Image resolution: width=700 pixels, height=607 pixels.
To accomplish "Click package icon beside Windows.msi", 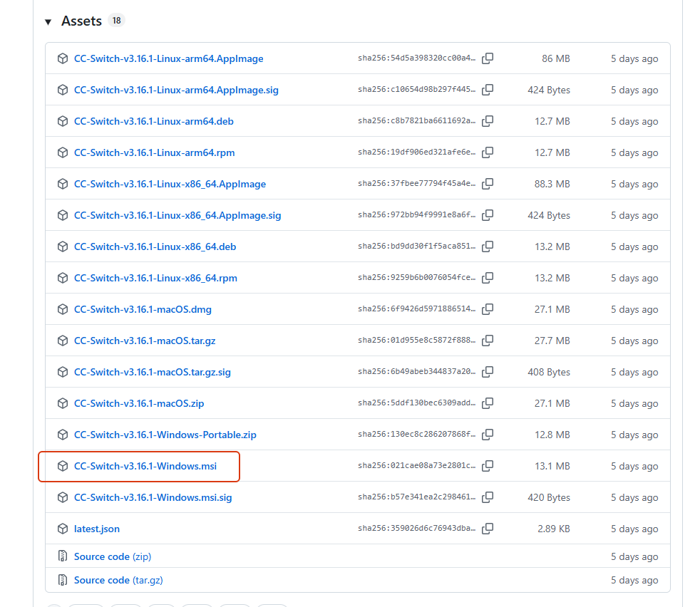I will point(63,466).
